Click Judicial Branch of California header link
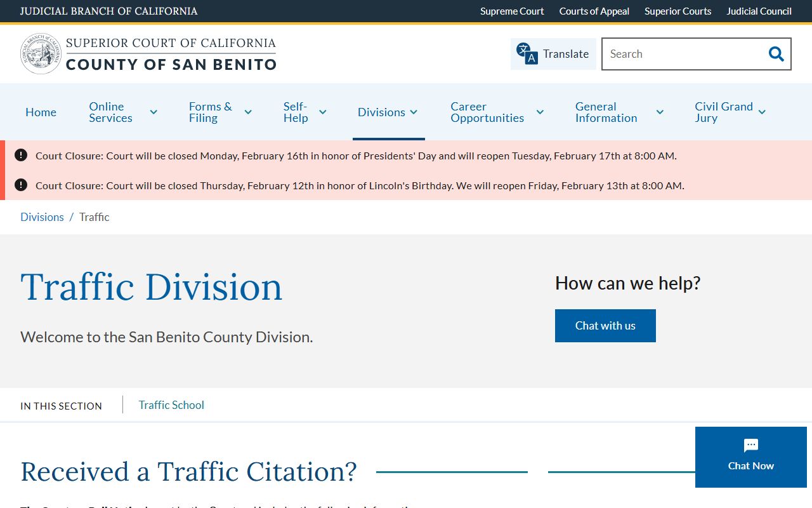 (108, 11)
